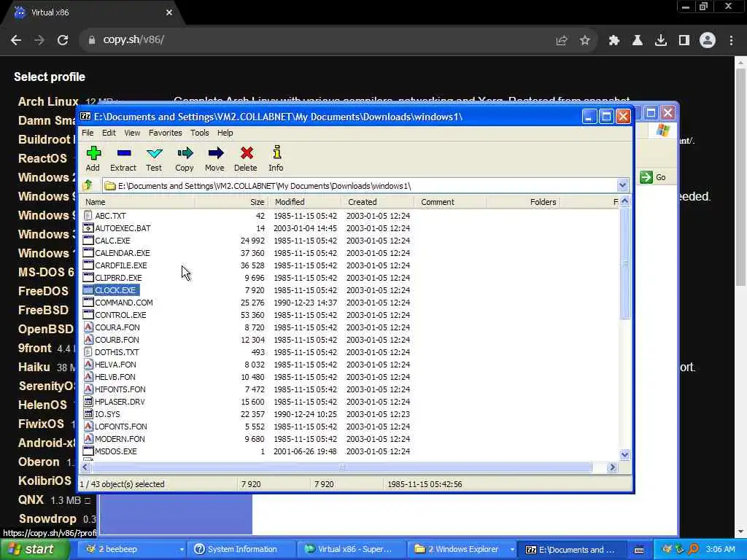
Task: Select the HPLASER.DRV driver icon
Action: tap(88, 401)
